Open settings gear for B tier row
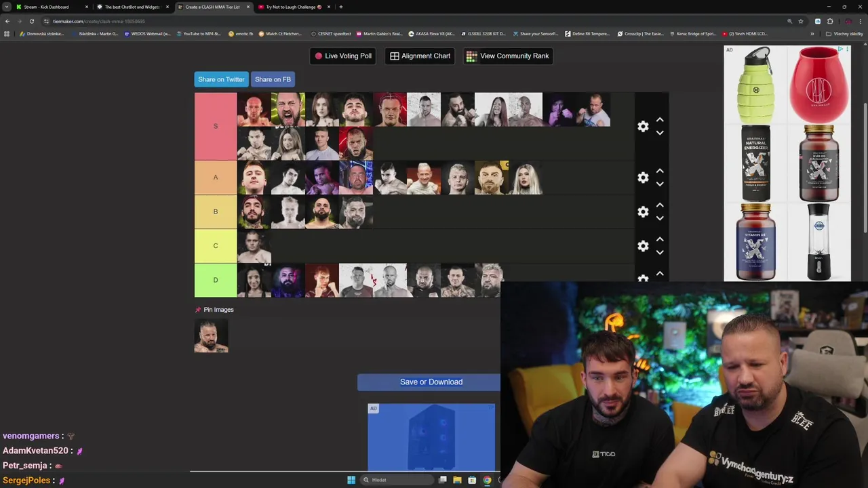 point(643,211)
